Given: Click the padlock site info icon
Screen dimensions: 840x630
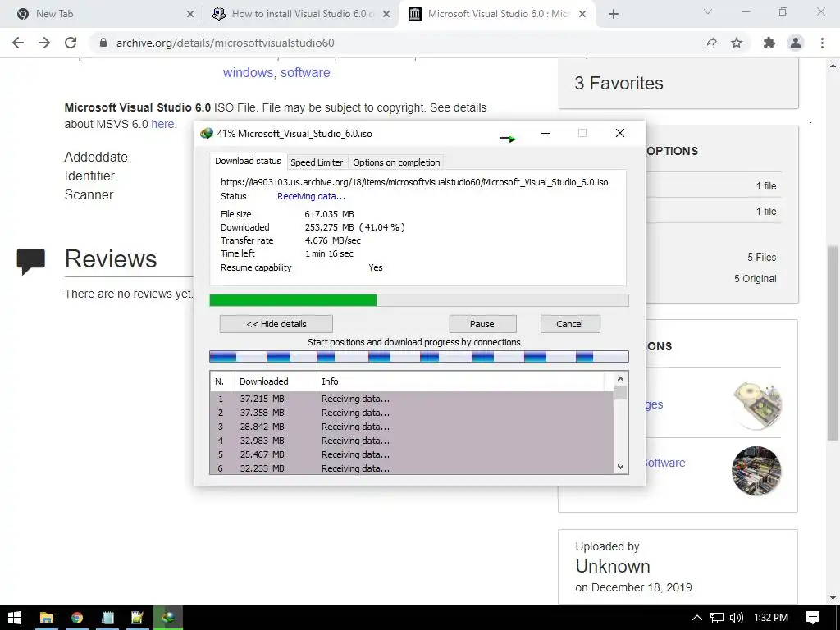Looking at the screenshot, I should point(103,43).
